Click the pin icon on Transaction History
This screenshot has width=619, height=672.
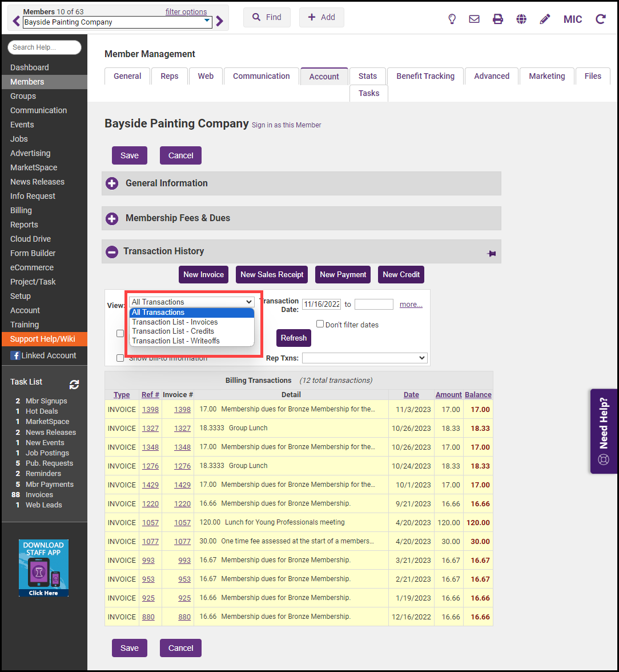[x=491, y=253]
